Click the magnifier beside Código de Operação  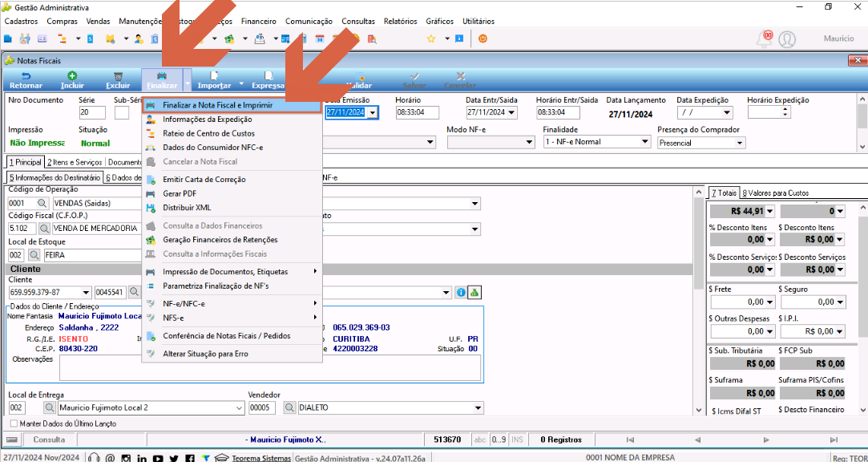42,203
